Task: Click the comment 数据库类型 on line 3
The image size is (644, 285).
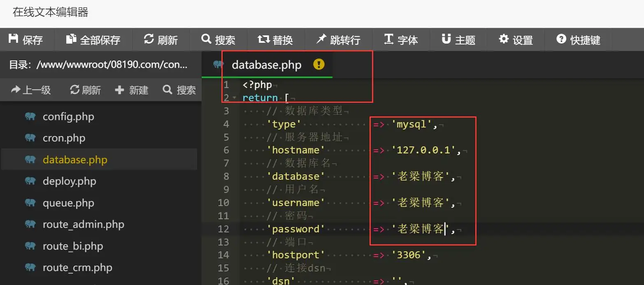Action: coord(314,111)
